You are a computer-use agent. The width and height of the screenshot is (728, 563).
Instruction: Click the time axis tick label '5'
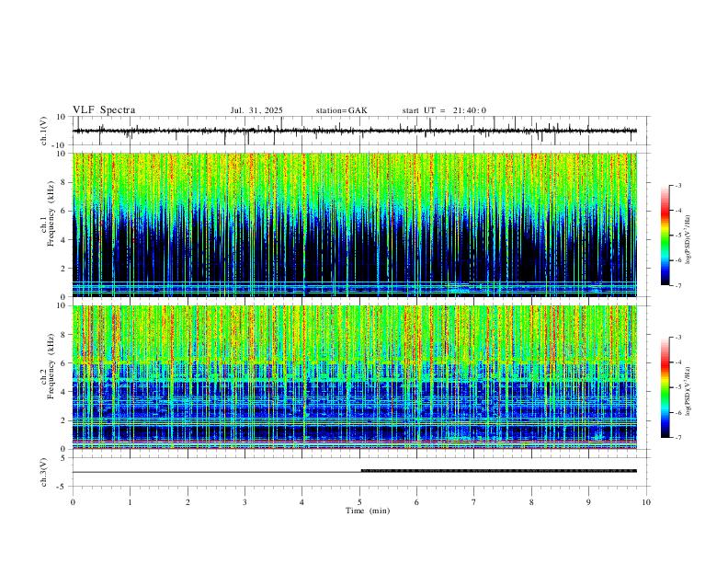[x=359, y=502]
